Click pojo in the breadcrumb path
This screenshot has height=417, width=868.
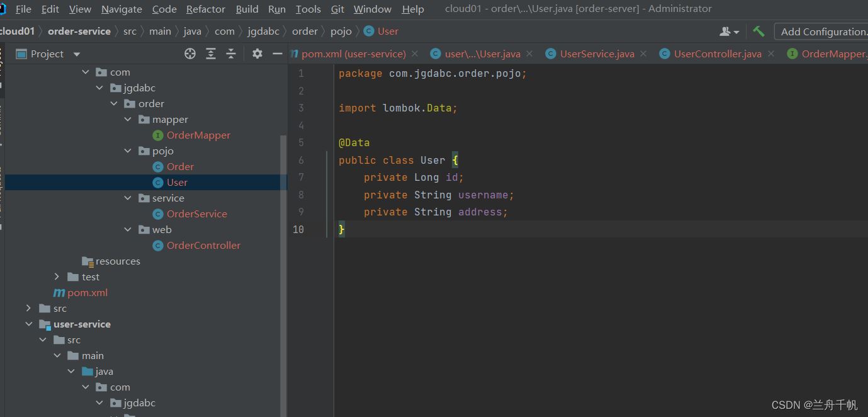(341, 31)
